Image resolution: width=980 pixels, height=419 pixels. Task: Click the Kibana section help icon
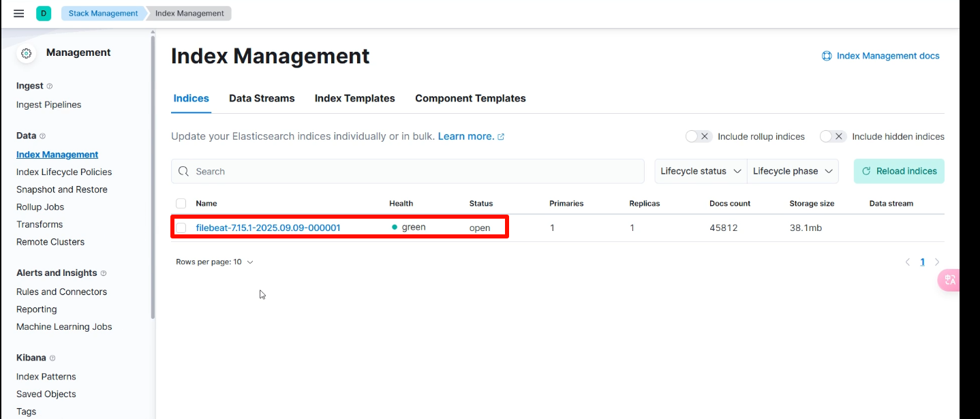tap(52, 358)
